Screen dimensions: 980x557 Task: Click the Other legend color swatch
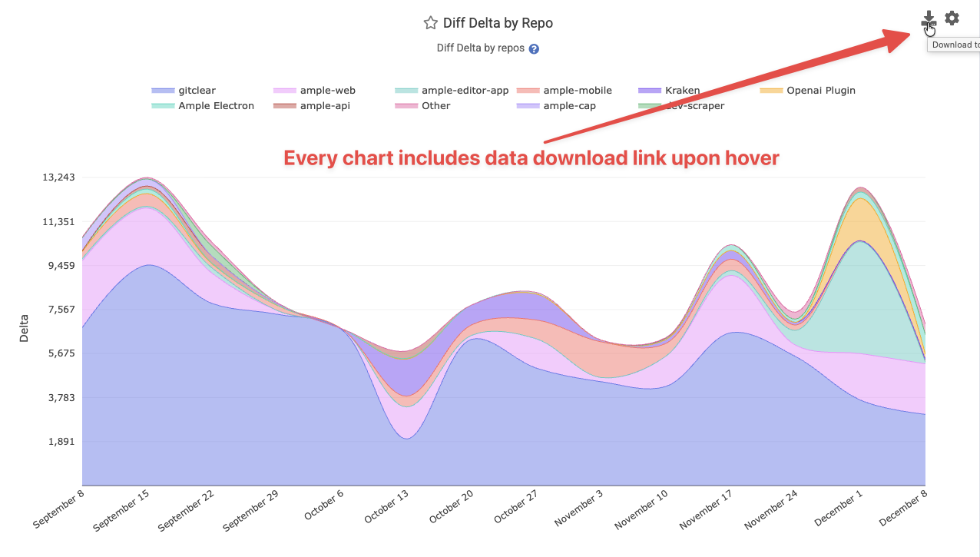tap(406, 106)
